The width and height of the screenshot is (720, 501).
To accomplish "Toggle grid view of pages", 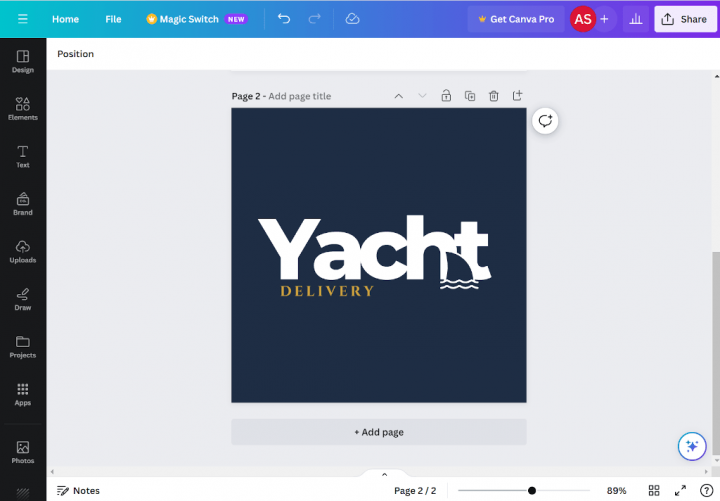I will [654, 490].
